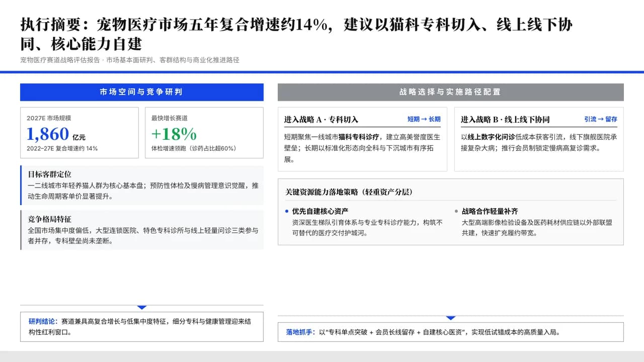The height and width of the screenshot is (362, 644).
Task: Select the paragraph beginning 资深医生梯队引育体系
Action: click(368, 227)
